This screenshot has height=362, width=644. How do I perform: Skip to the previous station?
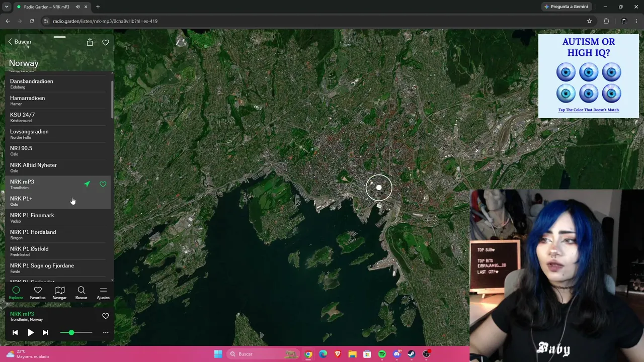15,332
